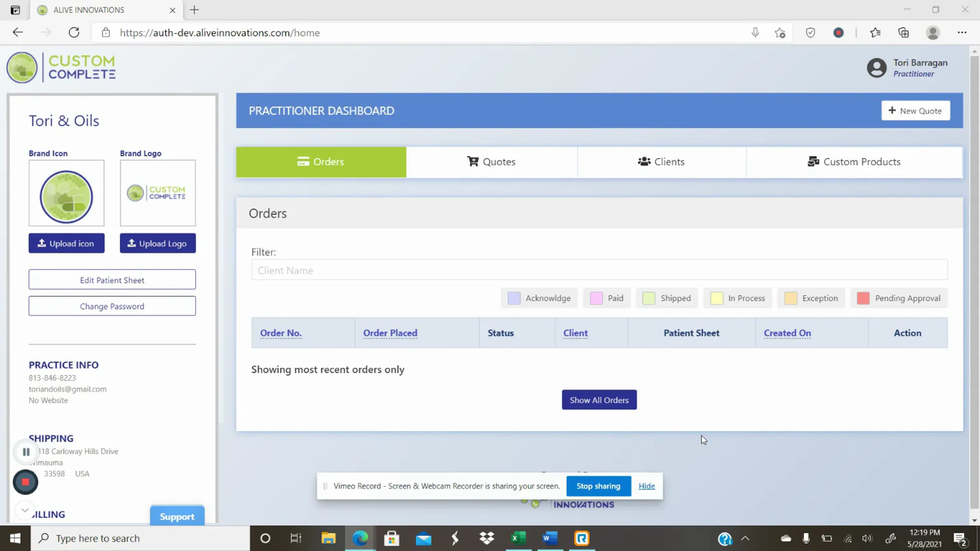Click the New Quote button

point(915,111)
